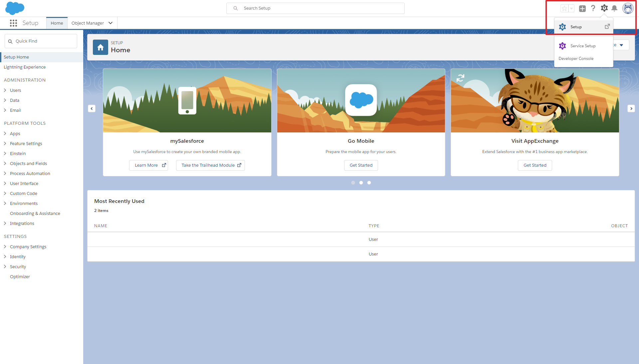The height and width of the screenshot is (364, 639).
Task: Expand the Object Manager tab dropdown chevron
Action: [x=110, y=23]
